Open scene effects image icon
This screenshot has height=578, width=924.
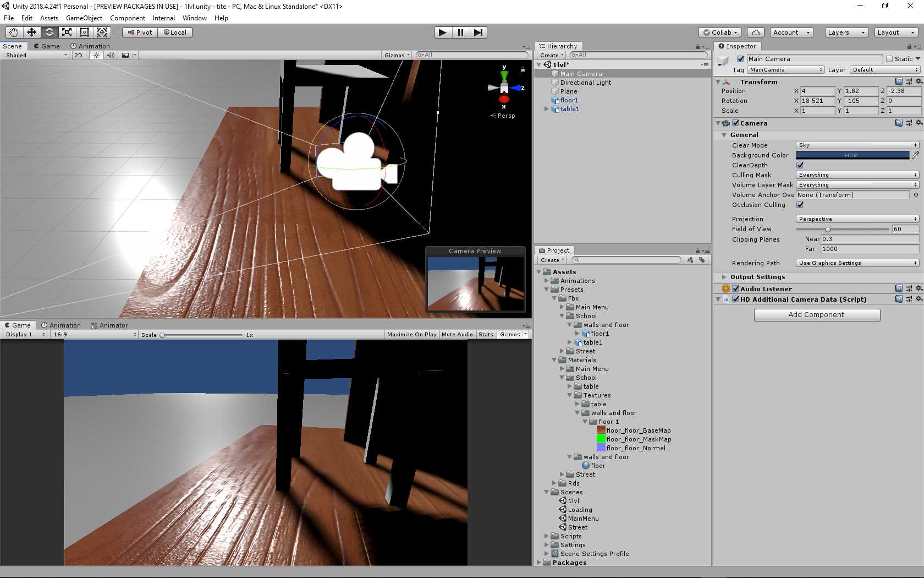[126, 55]
